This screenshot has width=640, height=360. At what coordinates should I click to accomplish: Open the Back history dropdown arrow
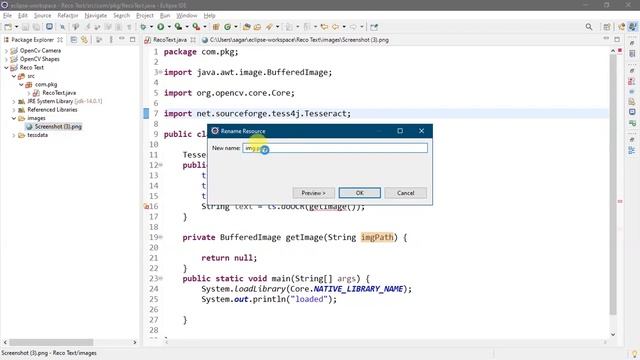tap(344, 27)
